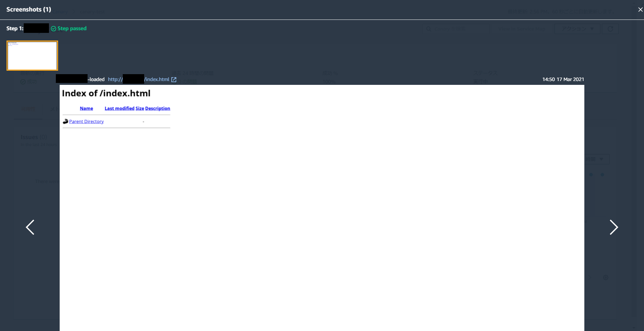Click the 14:50 17 Mar 2021 timestamp

point(563,80)
